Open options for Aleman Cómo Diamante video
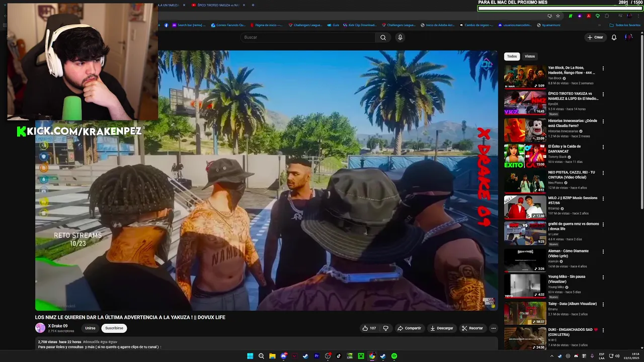Screen dimensions: 644x362 click(x=603, y=251)
